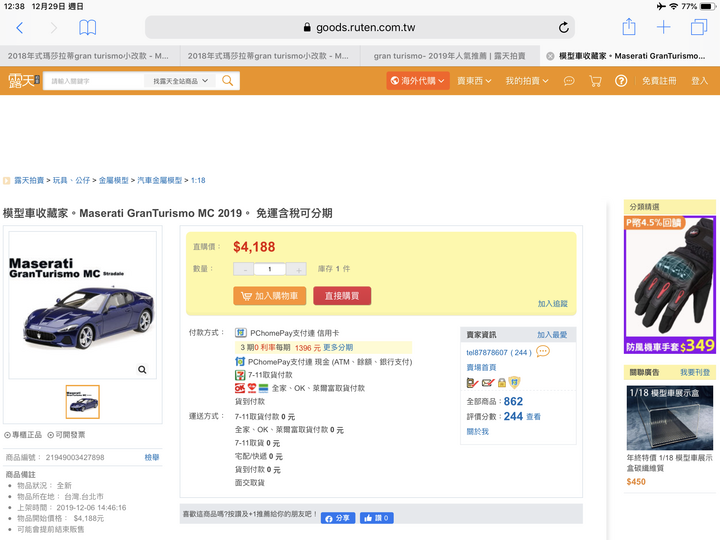Viewport: 720px width, 540px height.
Task: Visit 賣場首頁 link
Action: click(481, 367)
